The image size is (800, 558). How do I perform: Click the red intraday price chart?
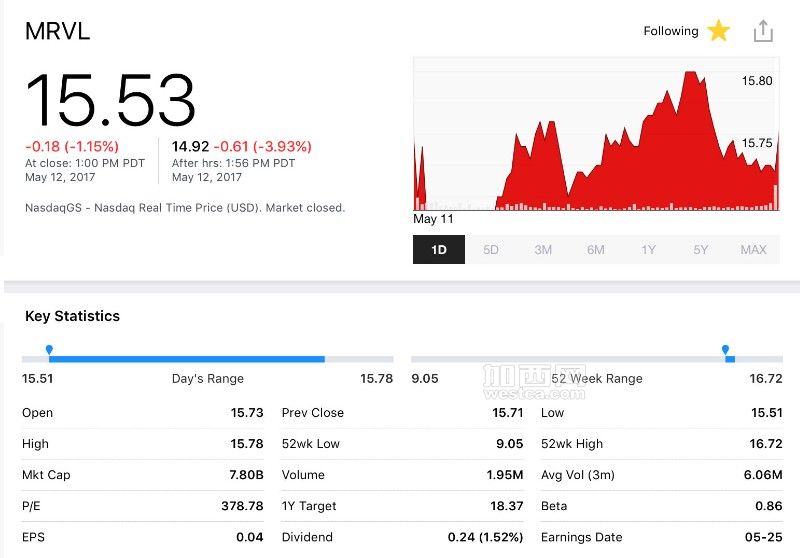click(596, 134)
